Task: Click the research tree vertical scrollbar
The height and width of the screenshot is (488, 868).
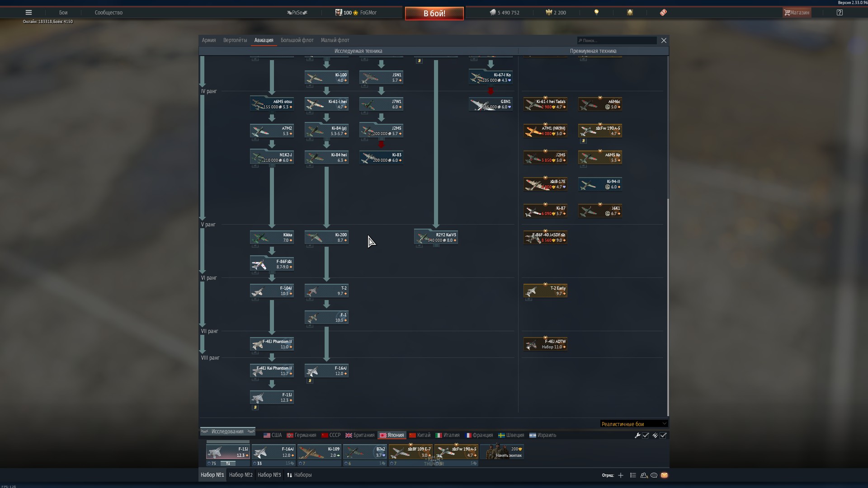Action: 668,307
